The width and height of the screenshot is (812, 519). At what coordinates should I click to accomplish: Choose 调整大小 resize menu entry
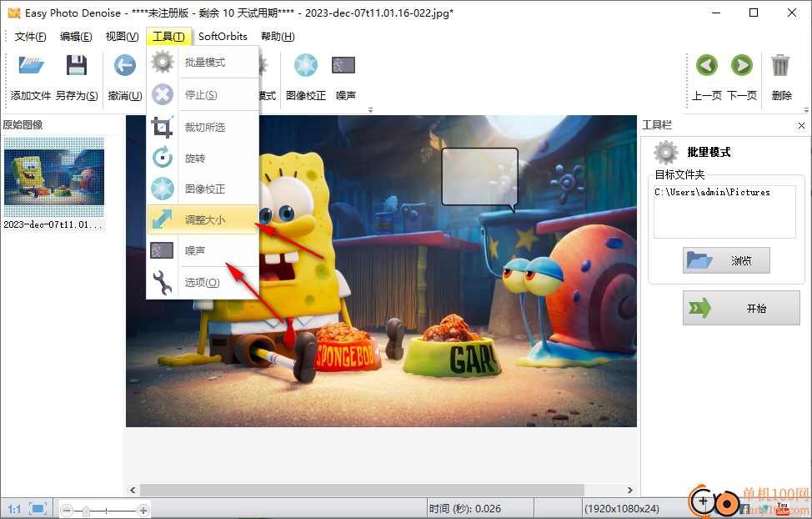203,219
